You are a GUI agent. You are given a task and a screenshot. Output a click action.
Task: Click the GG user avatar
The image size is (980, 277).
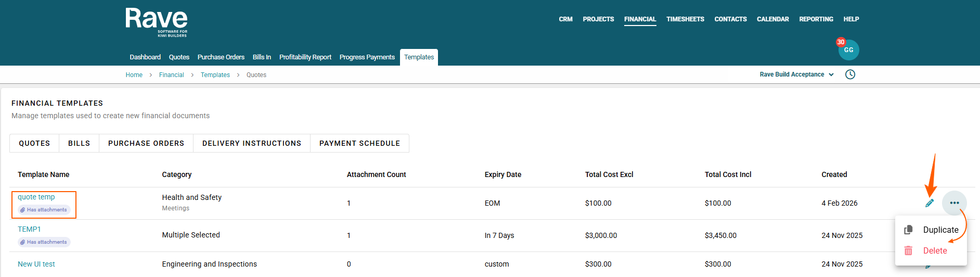(x=849, y=51)
